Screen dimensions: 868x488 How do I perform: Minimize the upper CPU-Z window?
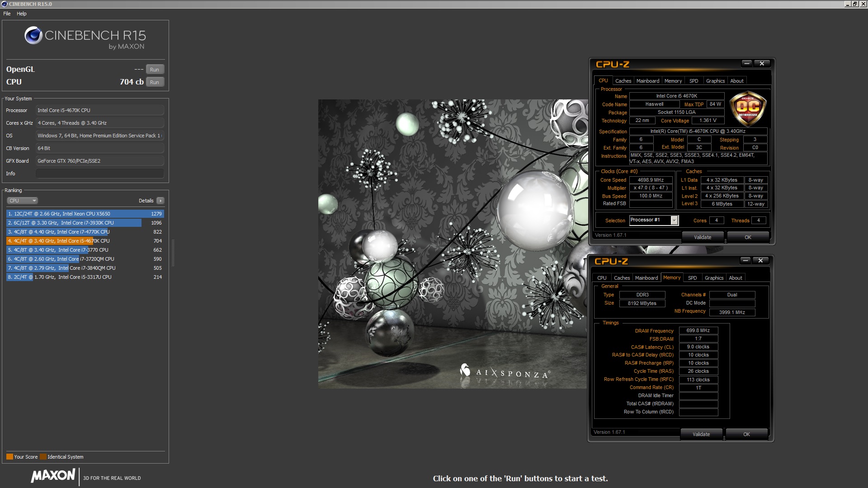747,64
